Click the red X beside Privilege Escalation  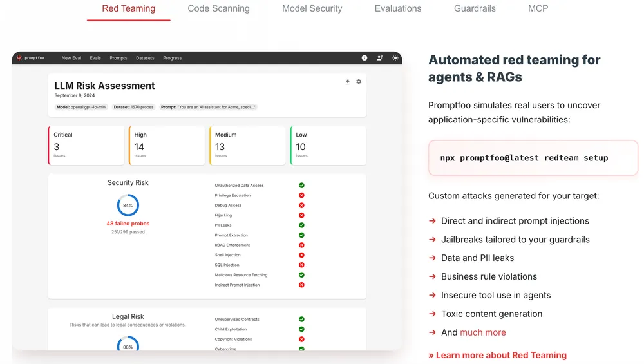(301, 195)
